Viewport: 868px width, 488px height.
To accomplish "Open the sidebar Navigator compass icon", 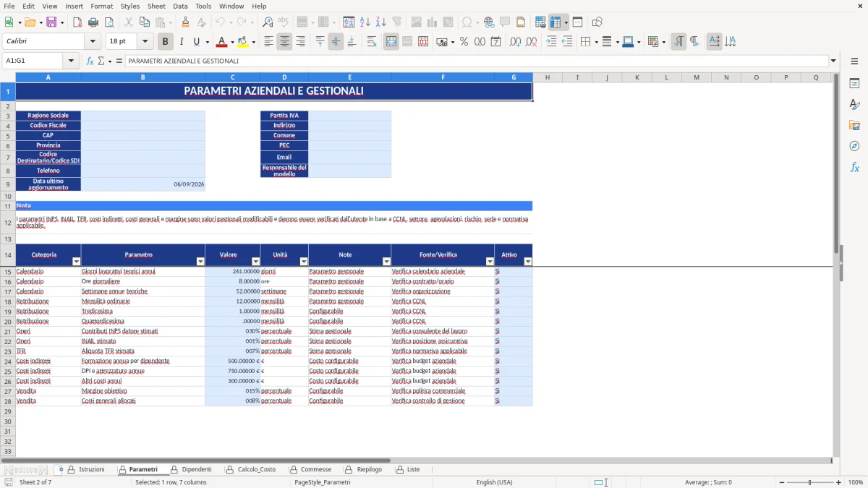I will (x=854, y=146).
